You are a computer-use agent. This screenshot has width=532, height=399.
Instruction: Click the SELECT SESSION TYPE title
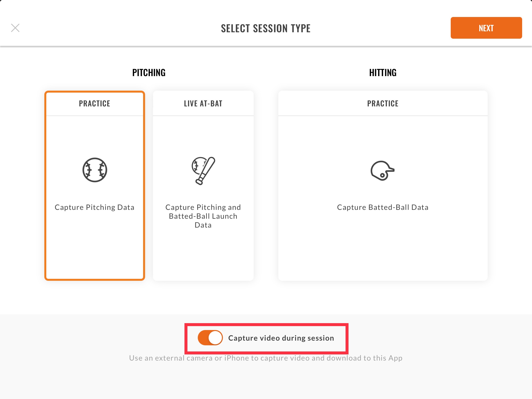(266, 28)
